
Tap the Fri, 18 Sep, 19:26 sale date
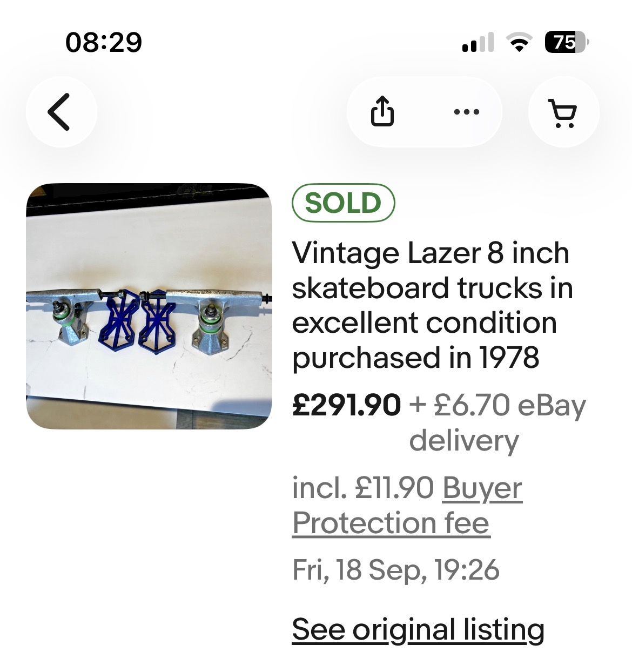[396, 569]
